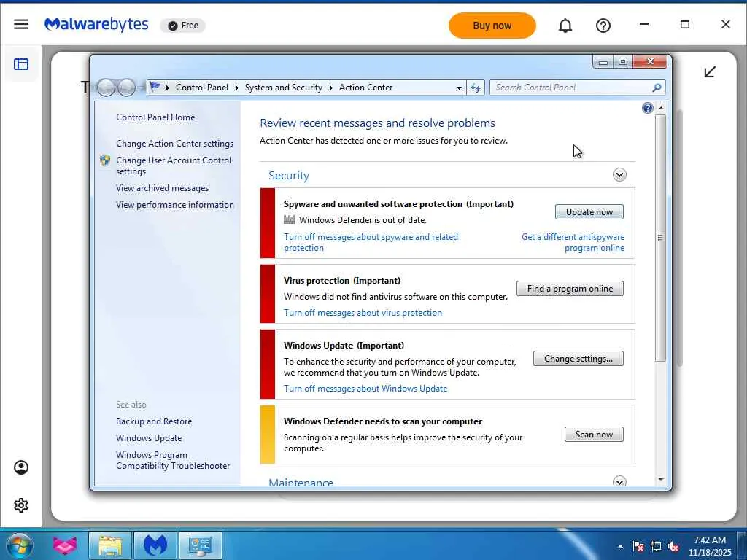Click Get a different antispyware program online
This screenshot has height=560, width=747.
click(573, 242)
